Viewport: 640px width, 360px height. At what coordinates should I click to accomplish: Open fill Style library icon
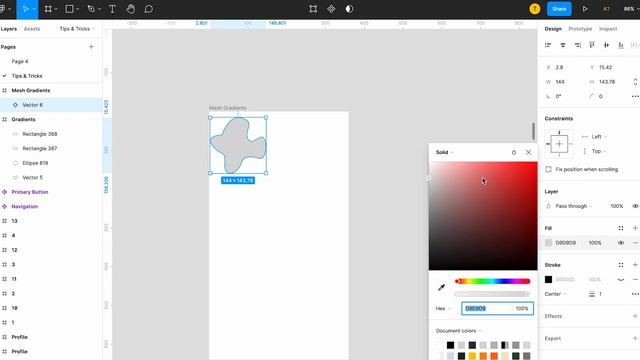[x=621, y=228]
